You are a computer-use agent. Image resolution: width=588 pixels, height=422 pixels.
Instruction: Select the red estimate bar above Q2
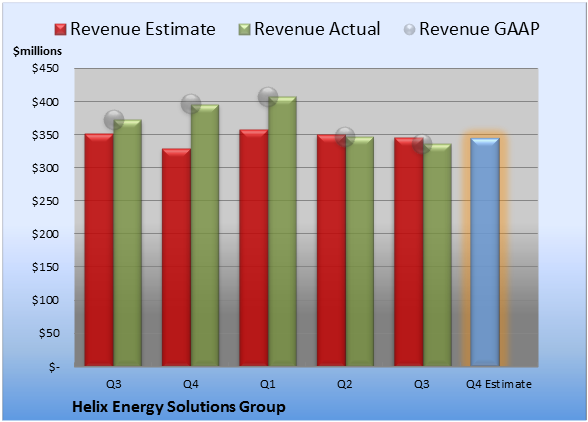[331, 250]
